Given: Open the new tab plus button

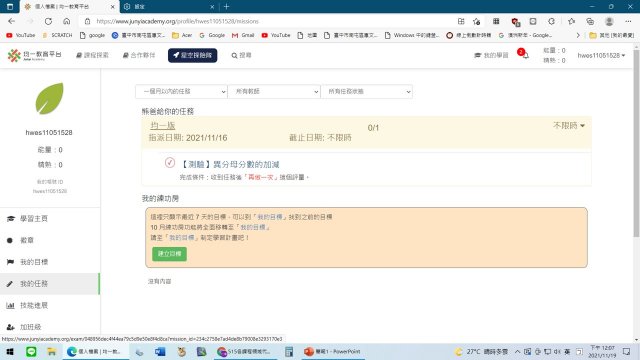Looking at the screenshot, I should (227, 7).
